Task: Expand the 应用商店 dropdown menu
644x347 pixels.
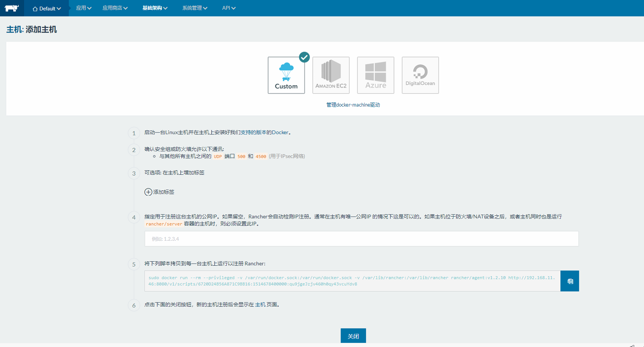Action: [x=115, y=8]
